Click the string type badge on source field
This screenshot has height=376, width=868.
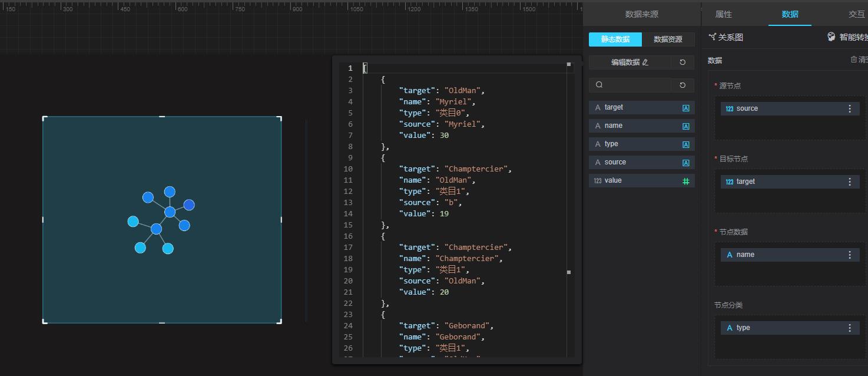pyautogui.click(x=686, y=163)
